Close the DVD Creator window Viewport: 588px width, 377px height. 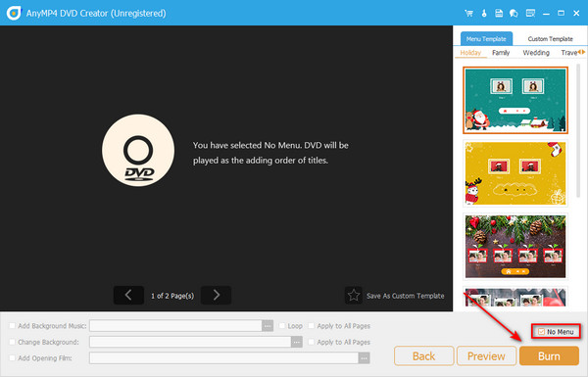tap(577, 13)
